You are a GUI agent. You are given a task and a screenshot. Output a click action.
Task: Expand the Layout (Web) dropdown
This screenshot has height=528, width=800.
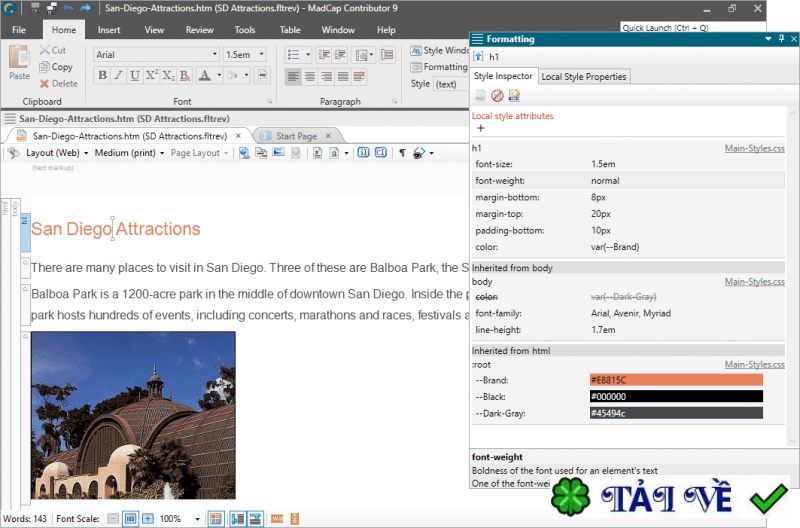pos(58,153)
